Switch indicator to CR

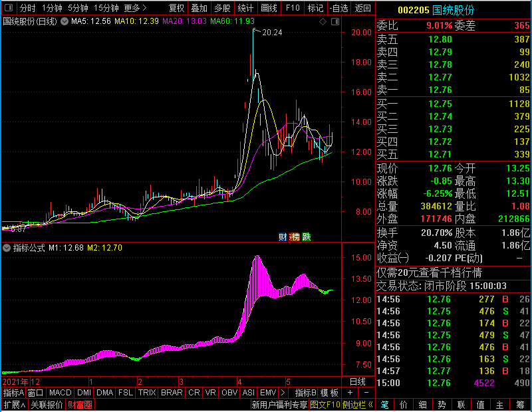(194, 393)
